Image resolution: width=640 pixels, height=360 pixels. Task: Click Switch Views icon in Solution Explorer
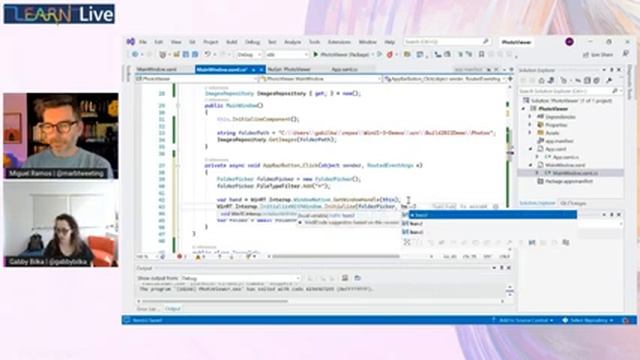click(551, 80)
